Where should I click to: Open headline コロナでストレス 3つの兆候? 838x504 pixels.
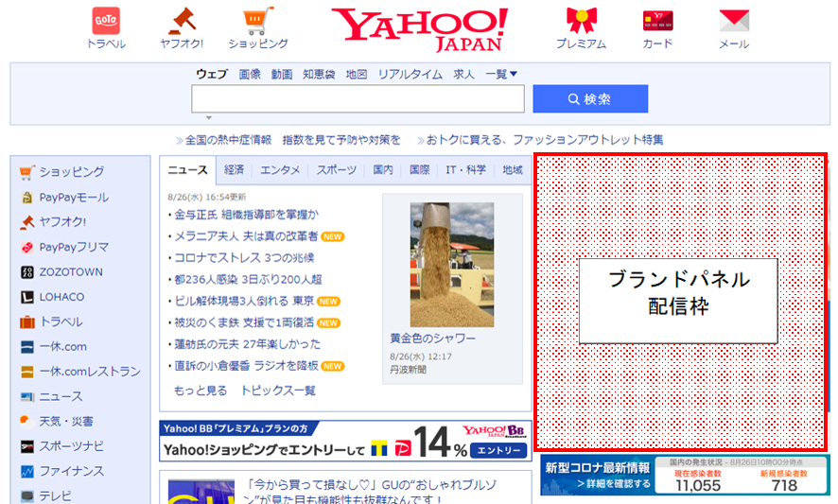coord(244,258)
